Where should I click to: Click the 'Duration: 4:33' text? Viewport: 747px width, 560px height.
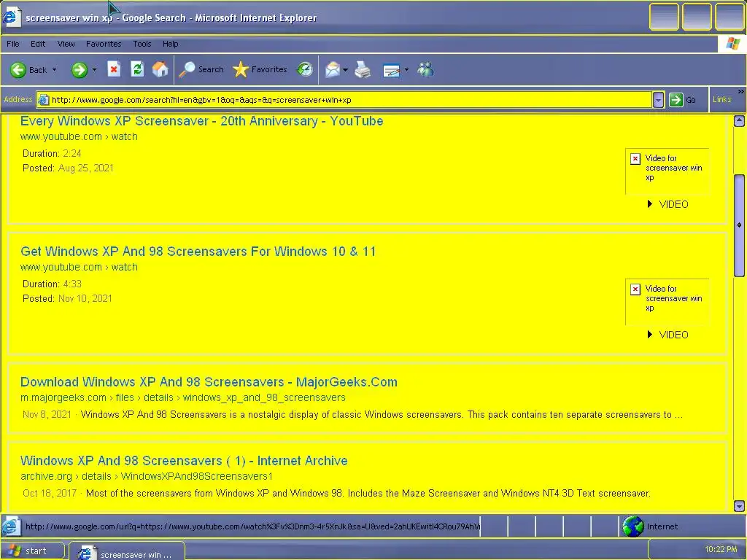(x=52, y=284)
